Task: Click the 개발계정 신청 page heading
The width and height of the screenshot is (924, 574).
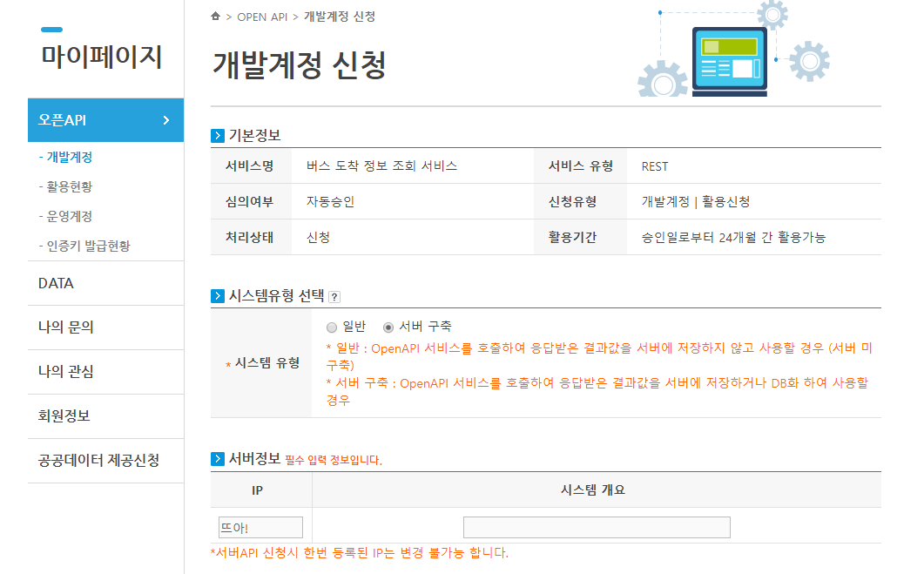Action: tap(300, 64)
